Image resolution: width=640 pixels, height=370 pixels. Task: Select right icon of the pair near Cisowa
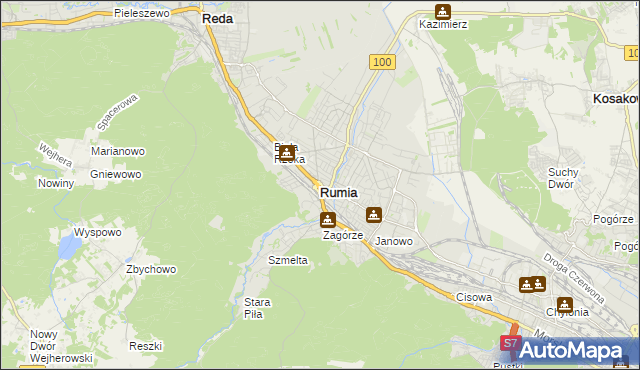539,284
